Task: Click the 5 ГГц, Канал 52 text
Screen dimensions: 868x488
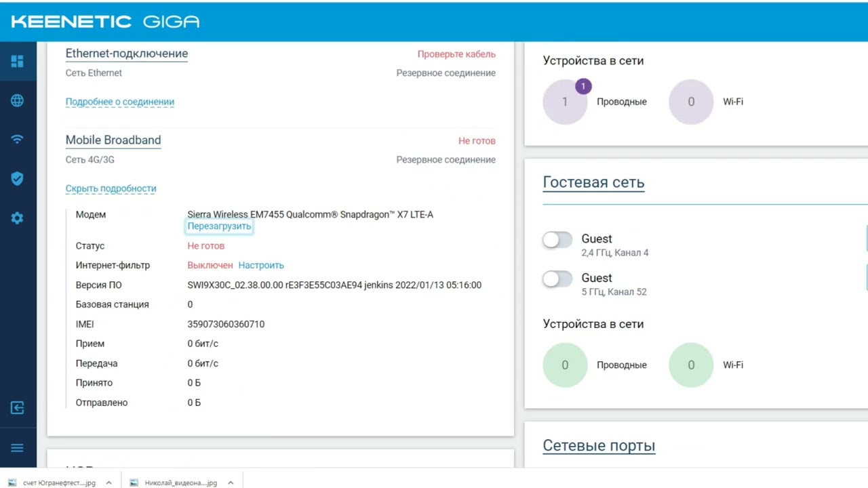Action: point(614,292)
